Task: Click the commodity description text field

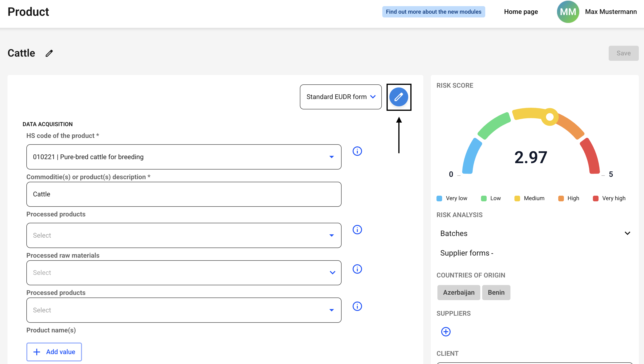Action: coord(184,194)
